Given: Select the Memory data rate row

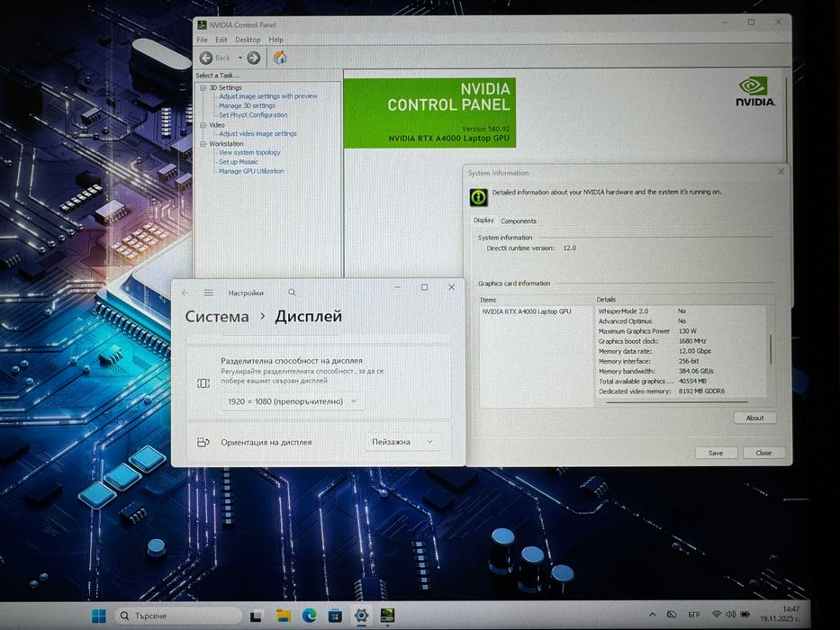Looking at the screenshot, I should [x=681, y=351].
